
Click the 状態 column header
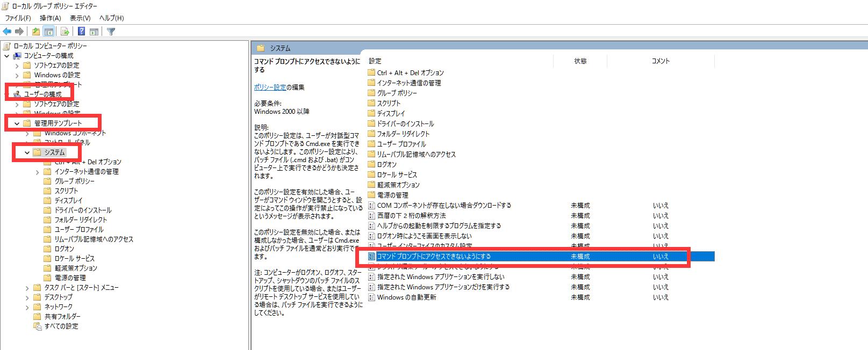coord(580,61)
